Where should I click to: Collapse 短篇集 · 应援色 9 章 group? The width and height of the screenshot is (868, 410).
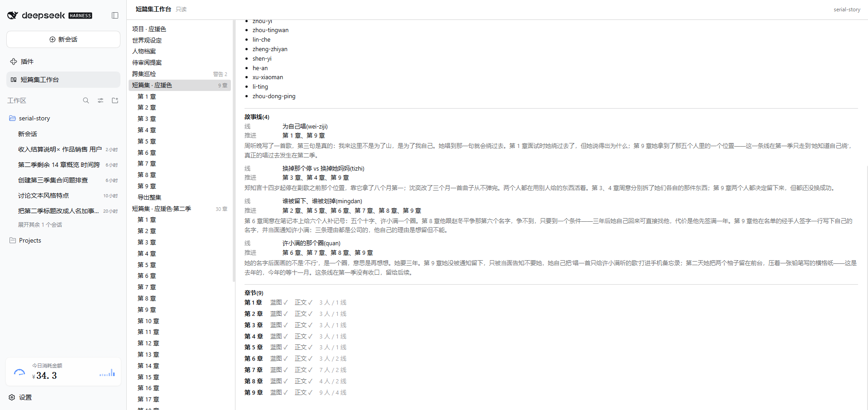pos(180,85)
